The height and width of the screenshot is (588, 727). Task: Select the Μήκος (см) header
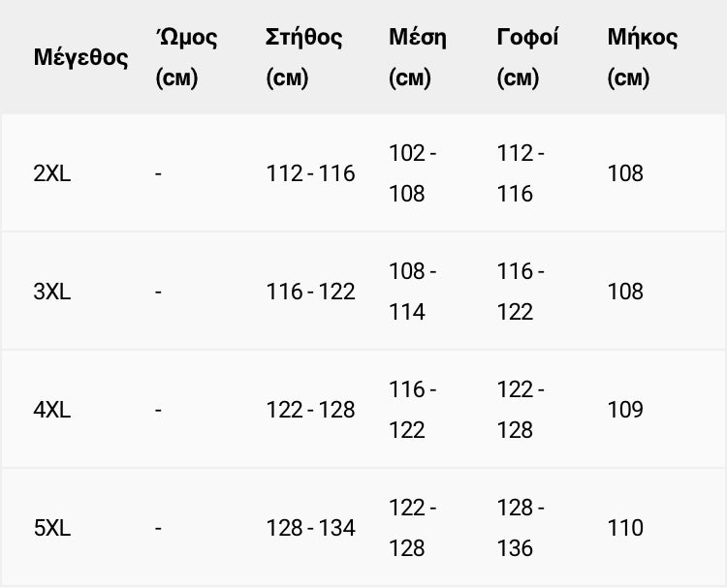click(x=643, y=57)
